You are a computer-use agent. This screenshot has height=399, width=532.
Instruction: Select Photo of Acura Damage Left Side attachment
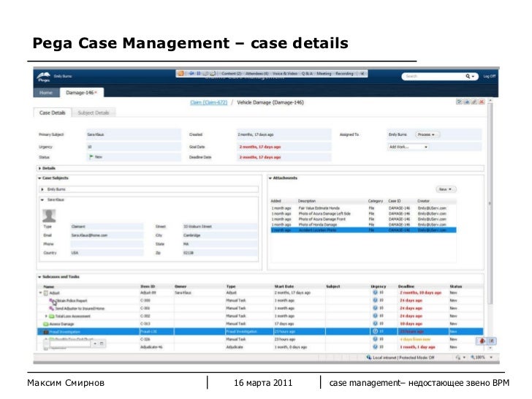coord(363,213)
